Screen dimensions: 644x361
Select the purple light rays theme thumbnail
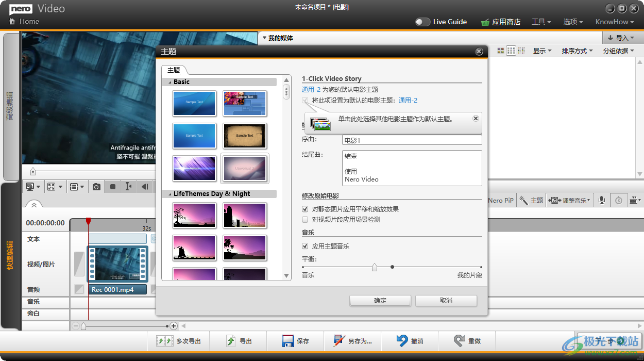194,168
